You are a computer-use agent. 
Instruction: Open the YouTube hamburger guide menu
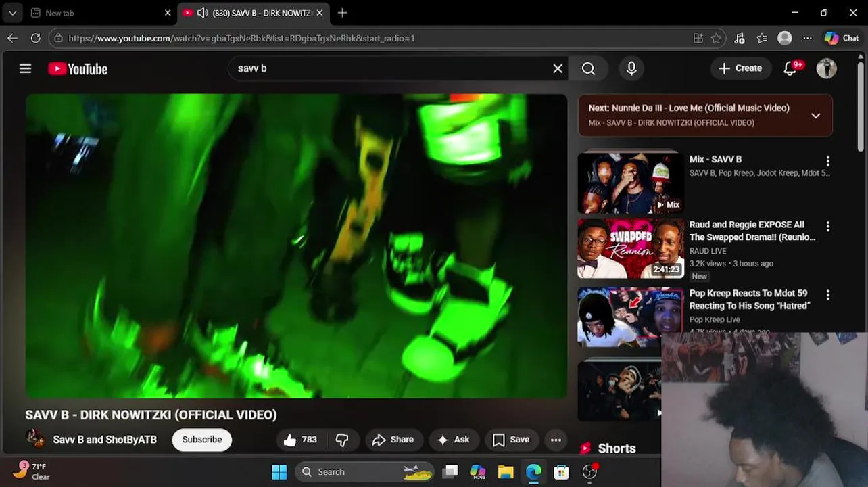[25, 68]
